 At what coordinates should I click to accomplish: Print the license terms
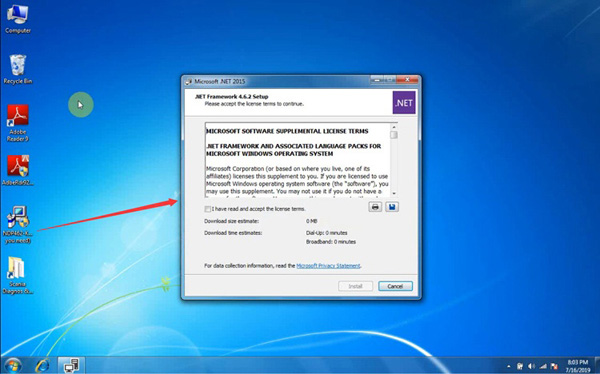click(x=375, y=207)
